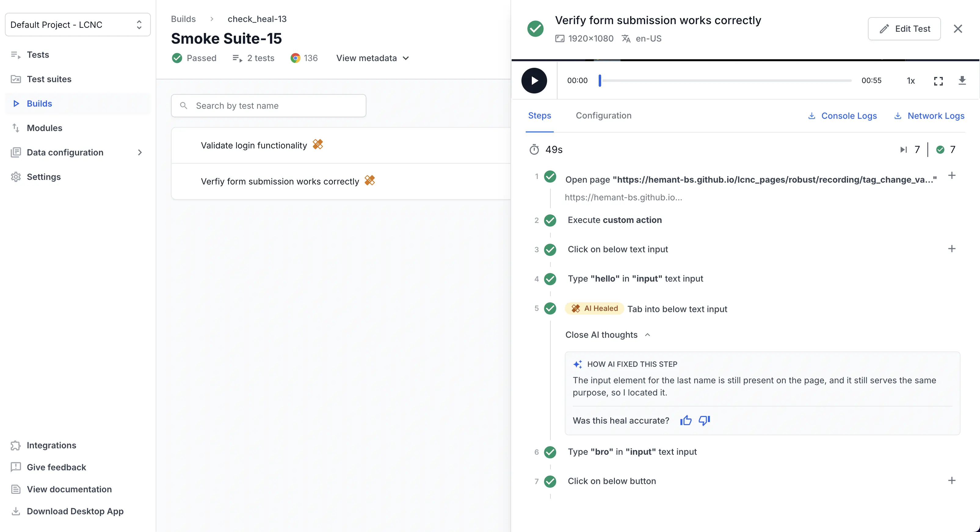The height and width of the screenshot is (532, 980).
Task: Collapse Close AI thoughts section
Action: [608, 335]
